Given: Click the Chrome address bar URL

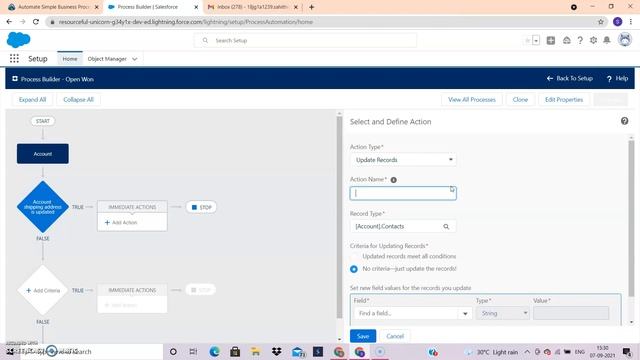Looking at the screenshot, I should [x=186, y=22].
